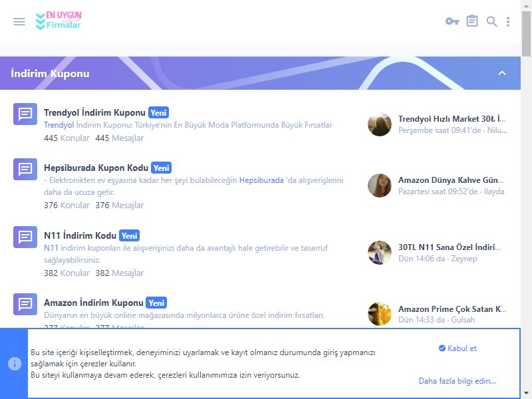Open latest post Amazon Prime Çok Satan

coord(452,309)
